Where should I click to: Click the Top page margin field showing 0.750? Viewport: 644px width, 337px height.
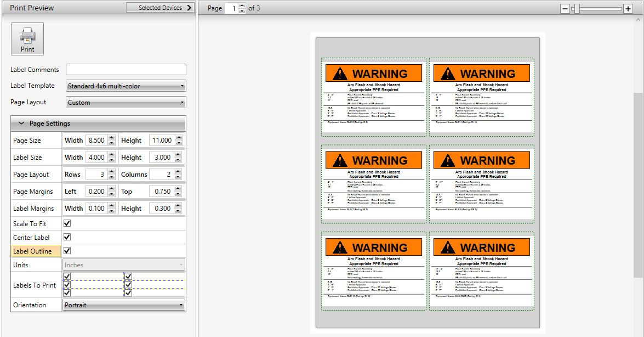coord(162,192)
